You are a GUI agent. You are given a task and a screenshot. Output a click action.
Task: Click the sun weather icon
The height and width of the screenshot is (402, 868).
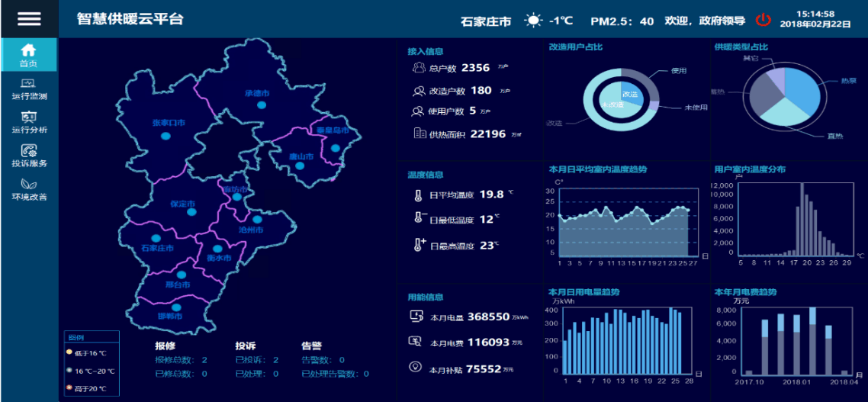tap(533, 21)
